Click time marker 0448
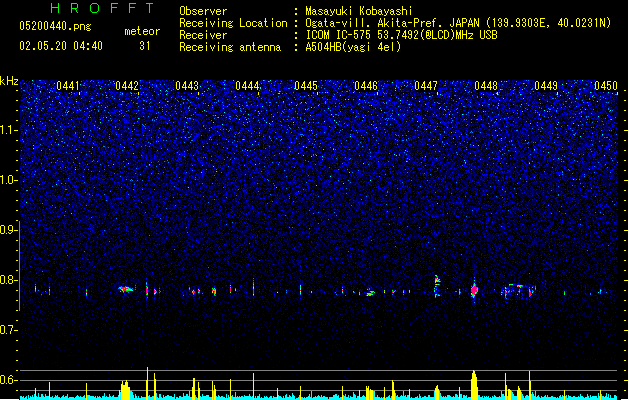Image resolution: width=629 pixels, height=400 pixels. coord(486,86)
